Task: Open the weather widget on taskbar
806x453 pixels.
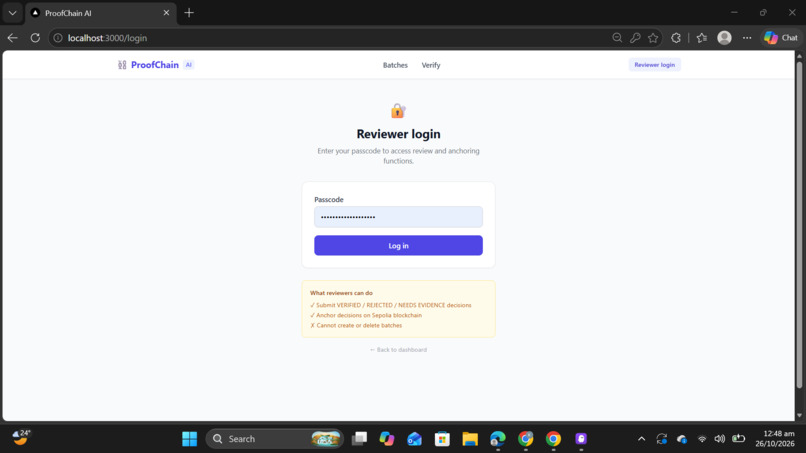Action: point(21,438)
